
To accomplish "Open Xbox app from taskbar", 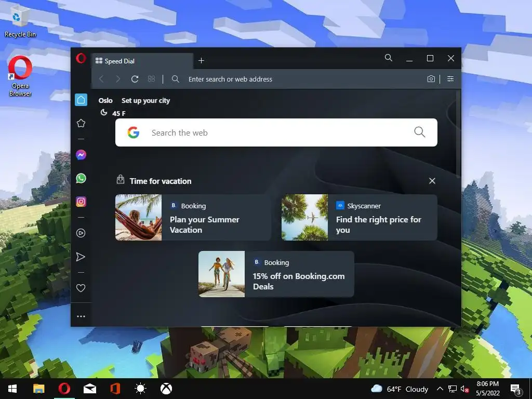I will point(166,389).
